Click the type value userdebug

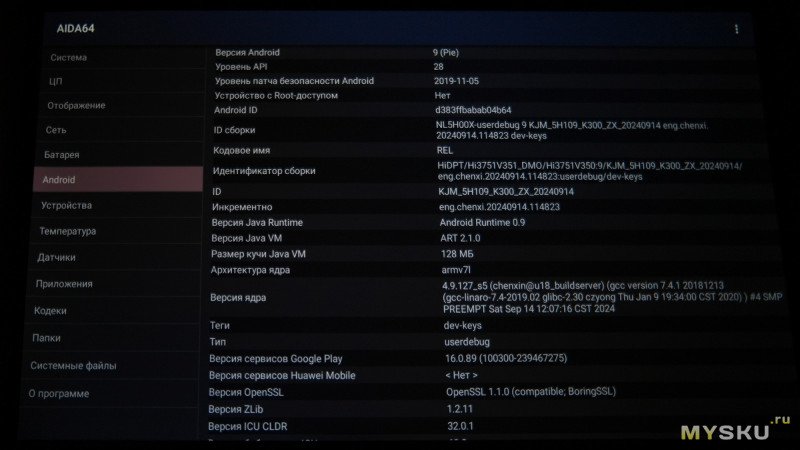(x=467, y=342)
